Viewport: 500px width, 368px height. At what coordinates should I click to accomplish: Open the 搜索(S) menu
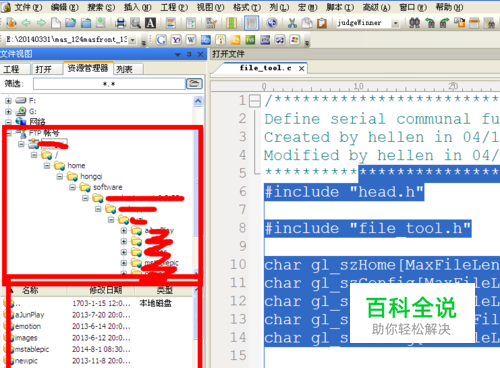101,7
